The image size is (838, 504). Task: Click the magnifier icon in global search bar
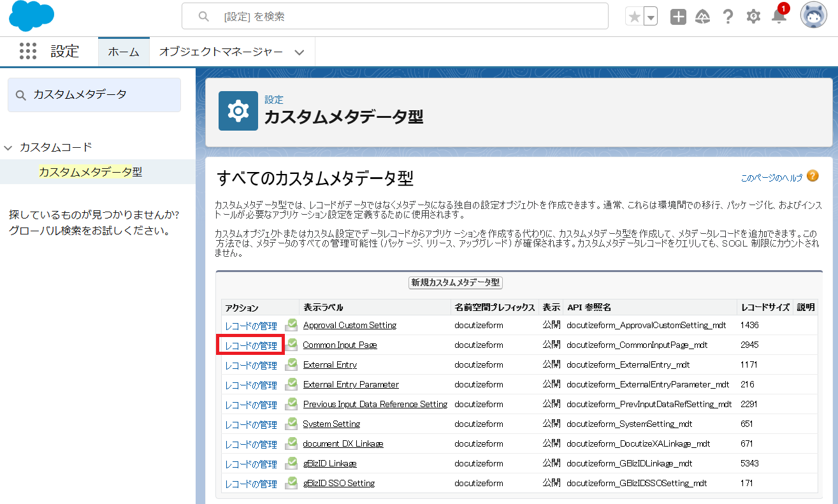click(x=204, y=17)
